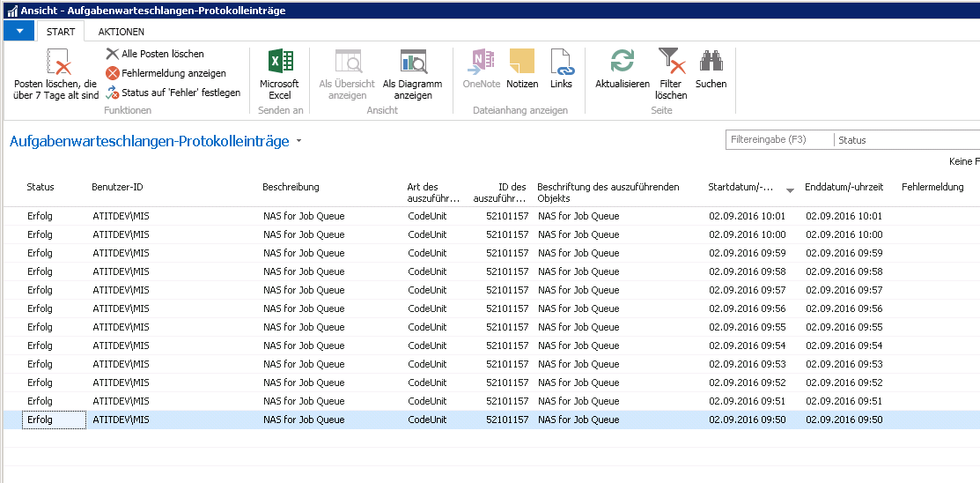Select the START ribbon tab
The width and height of the screenshot is (980, 483).
click(x=61, y=32)
